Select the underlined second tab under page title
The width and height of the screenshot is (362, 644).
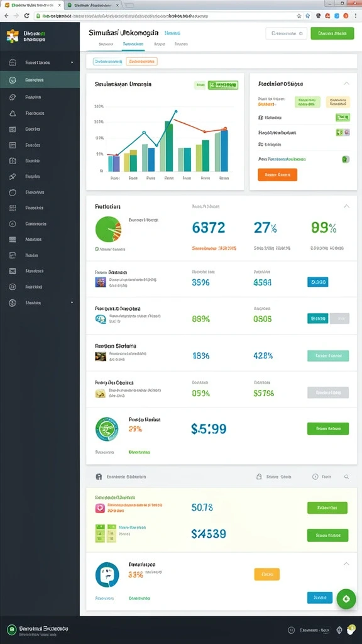coord(133,43)
